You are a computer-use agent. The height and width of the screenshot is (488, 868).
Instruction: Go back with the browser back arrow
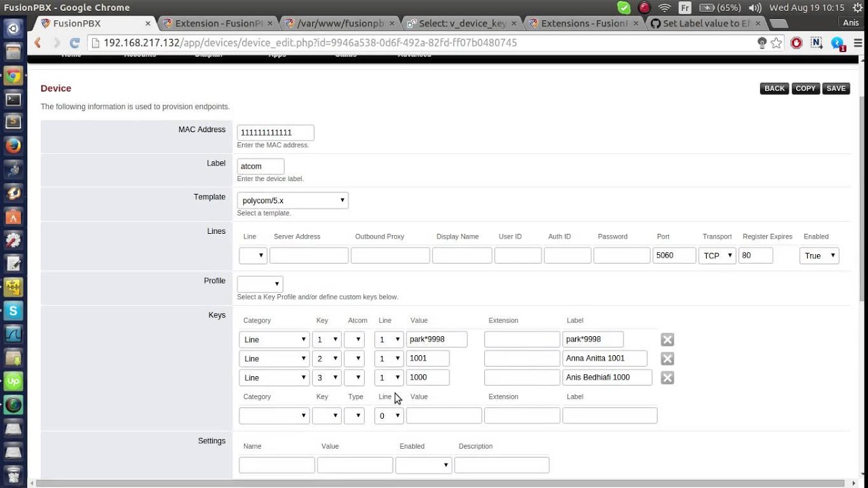(39, 43)
